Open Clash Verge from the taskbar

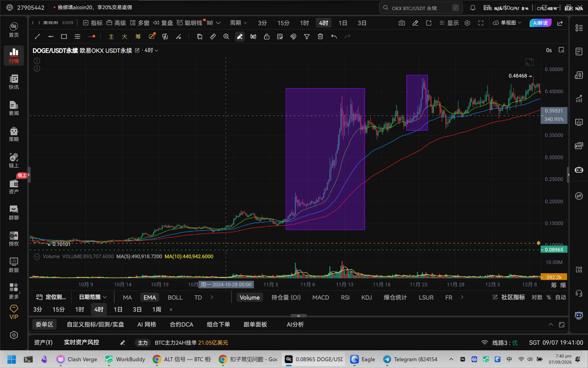pos(77,359)
